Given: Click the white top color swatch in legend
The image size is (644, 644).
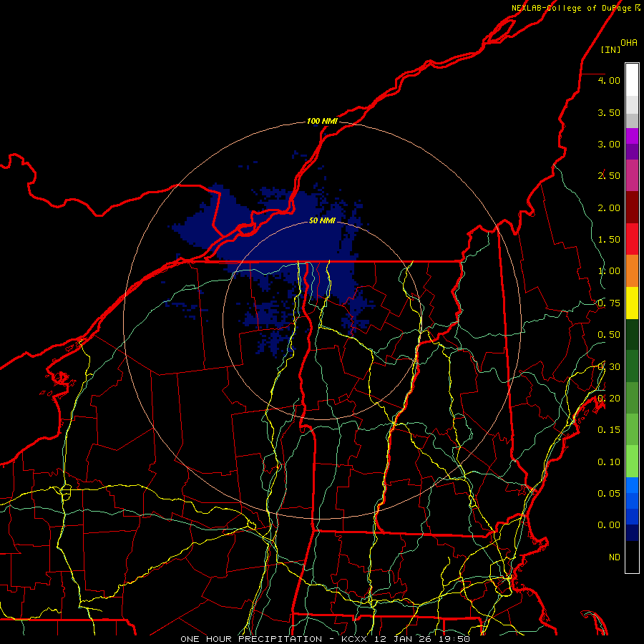Looking at the screenshot, I should coord(632,79).
